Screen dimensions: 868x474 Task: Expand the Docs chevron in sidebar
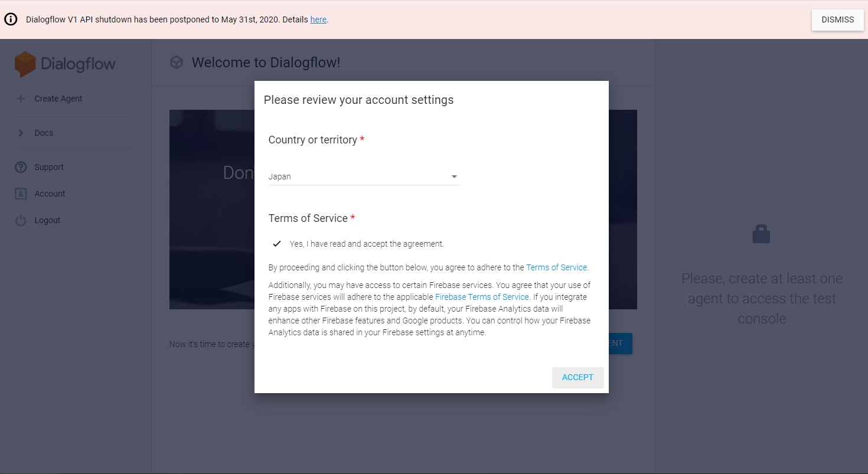(21, 133)
